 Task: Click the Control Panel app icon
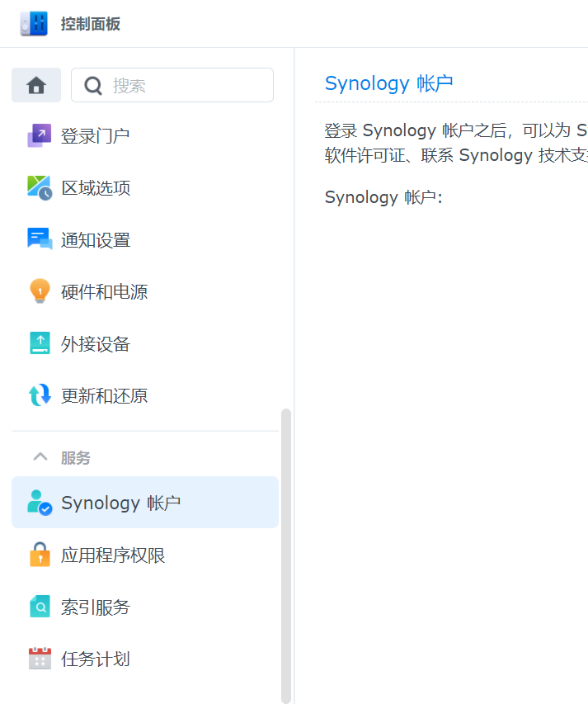pos(34,23)
